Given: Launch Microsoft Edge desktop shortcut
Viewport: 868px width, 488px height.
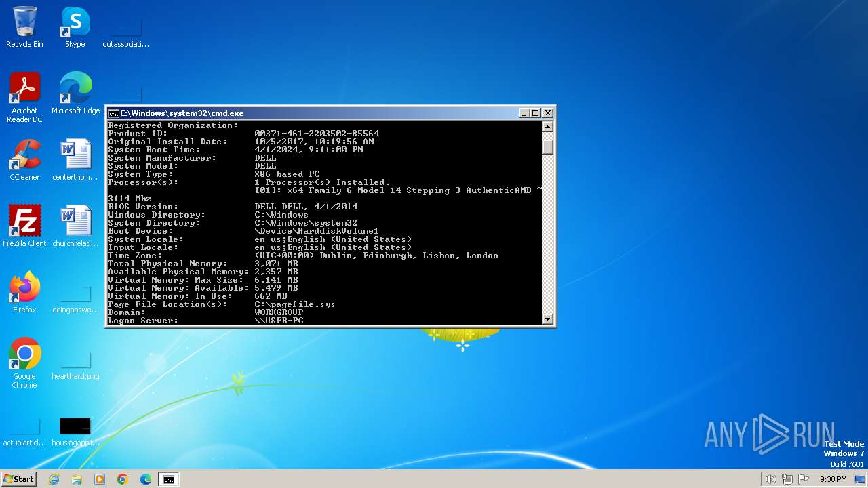Looking at the screenshot, I should 75,94.
